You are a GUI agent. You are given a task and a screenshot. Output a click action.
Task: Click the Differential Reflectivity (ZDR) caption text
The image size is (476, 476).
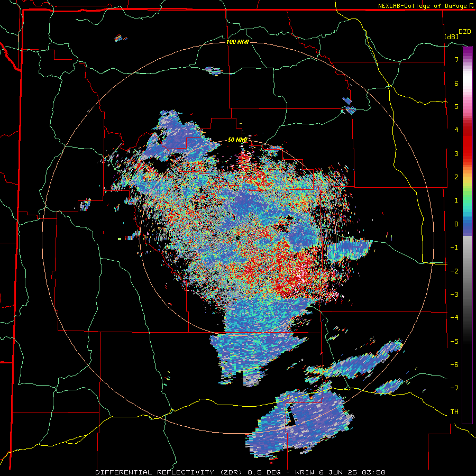click(169, 472)
